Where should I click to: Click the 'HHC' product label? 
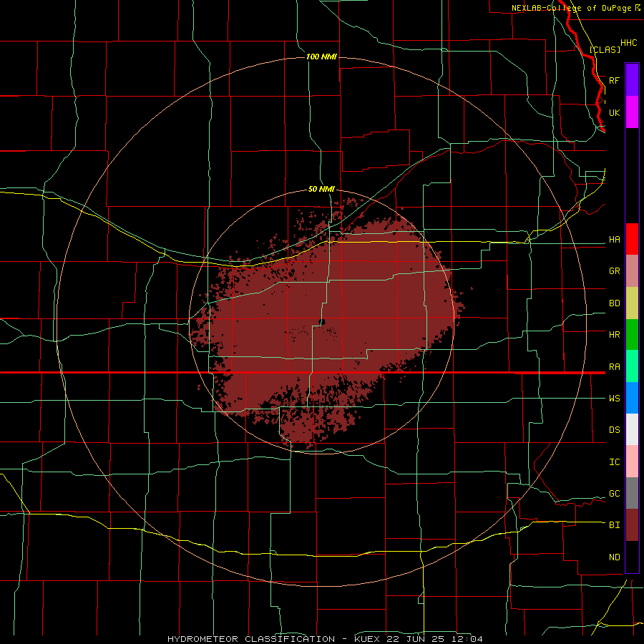[x=628, y=43]
